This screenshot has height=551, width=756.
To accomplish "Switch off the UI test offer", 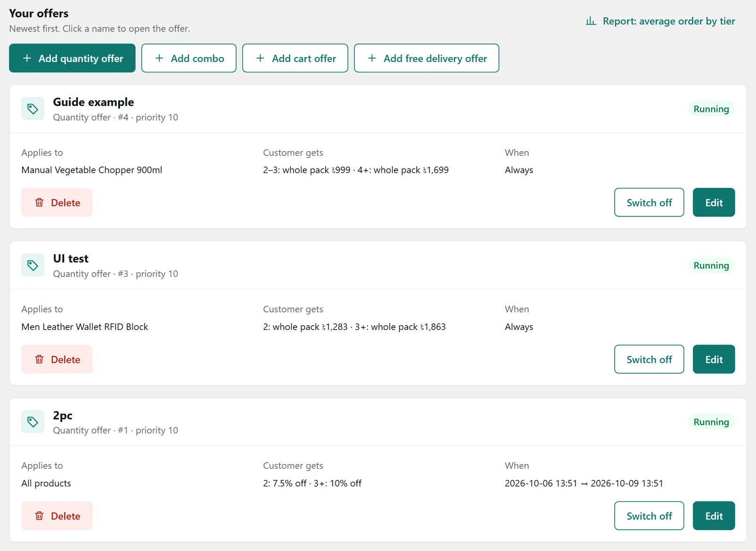I will [x=649, y=360].
